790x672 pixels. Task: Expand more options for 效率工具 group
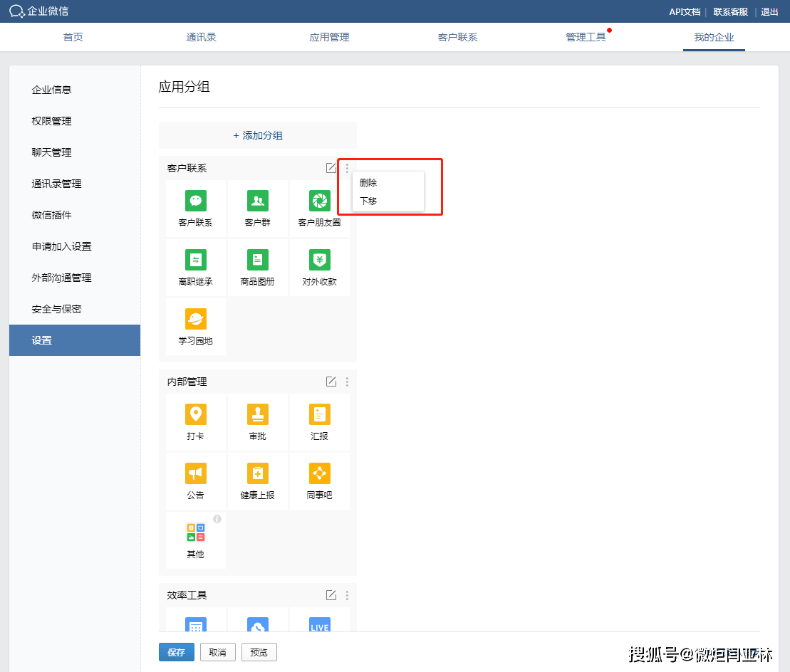pos(347,595)
